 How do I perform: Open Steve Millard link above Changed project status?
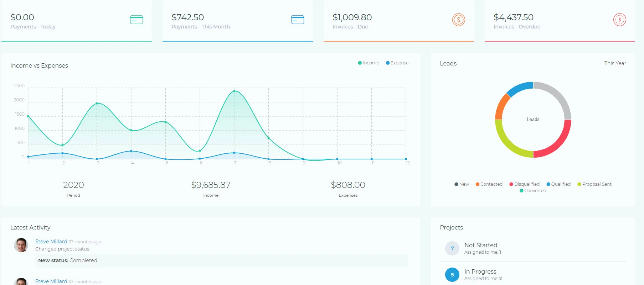pos(51,242)
